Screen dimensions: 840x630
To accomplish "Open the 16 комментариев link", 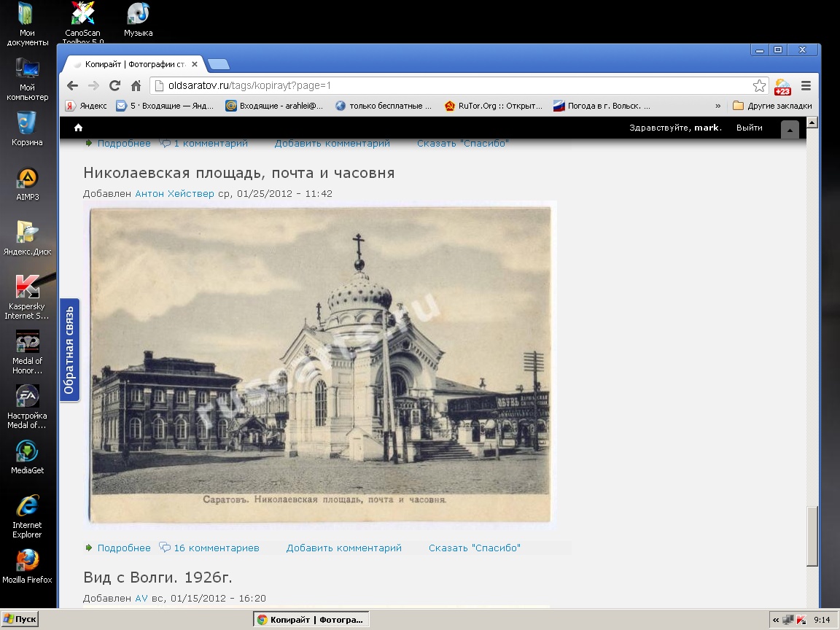I will pyautogui.click(x=217, y=548).
